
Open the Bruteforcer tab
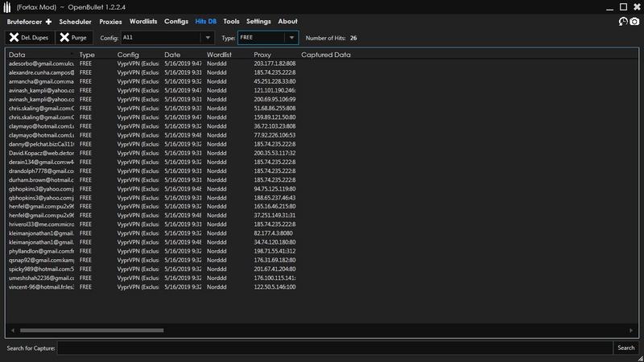[24, 22]
